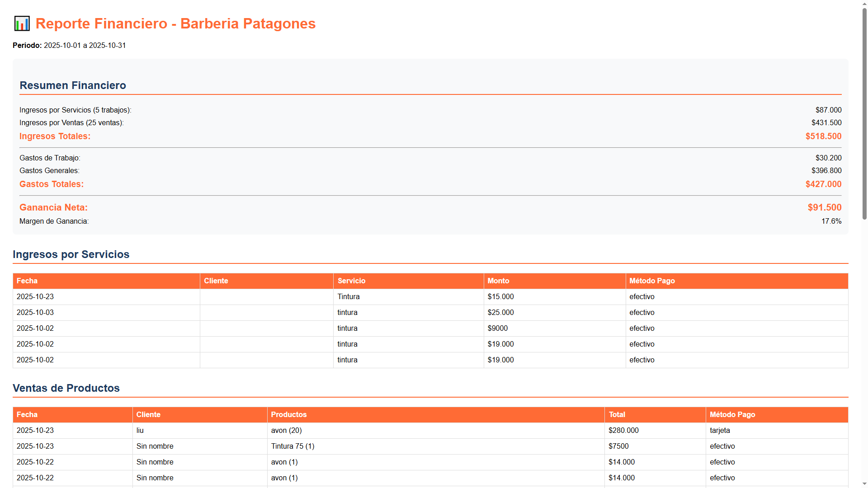Click the Ingresos Totales amount $518.500
This screenshot has height=488, width=868.
coord(823,136)
